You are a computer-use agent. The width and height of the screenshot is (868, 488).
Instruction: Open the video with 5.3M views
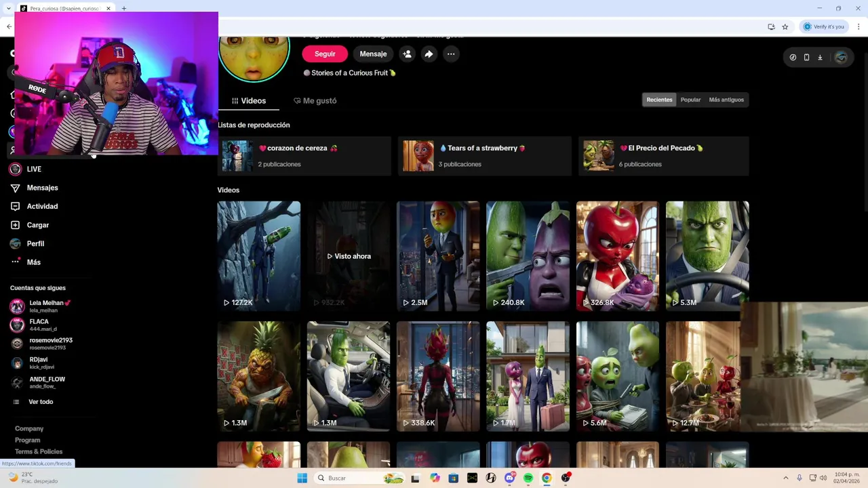tap(707, 256)
